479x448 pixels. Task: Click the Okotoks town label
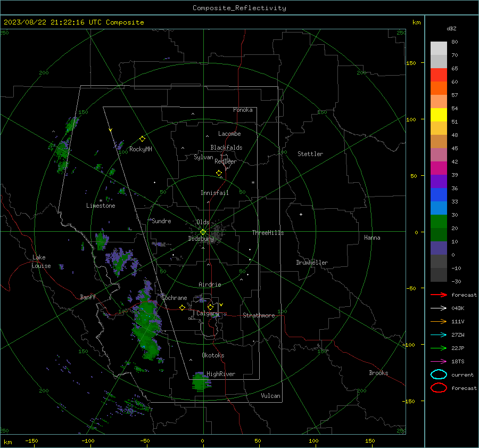(x=213, y=355)
